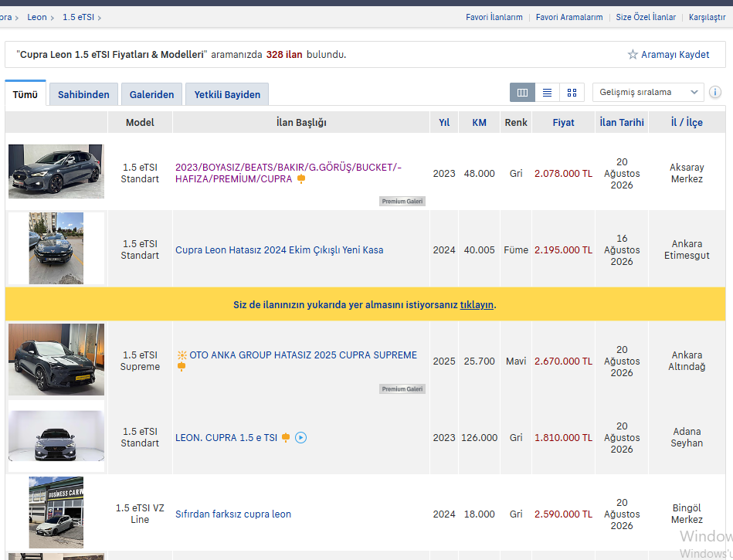The width and height of the screenshot is (733, 560).
Task: Click 16 Ağustos 2026 date cell
Action: pos(622,250)
